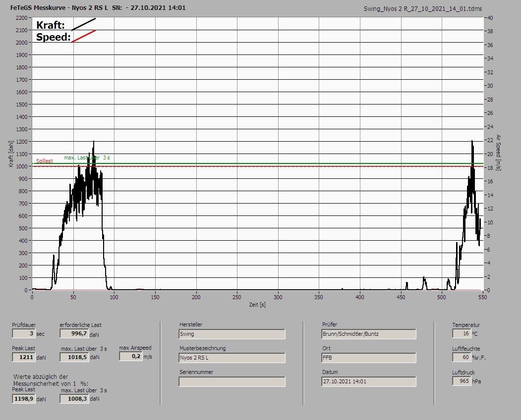Click the red Sollast label on chart
Screen dimensions: 521x420
coord(44,161)
